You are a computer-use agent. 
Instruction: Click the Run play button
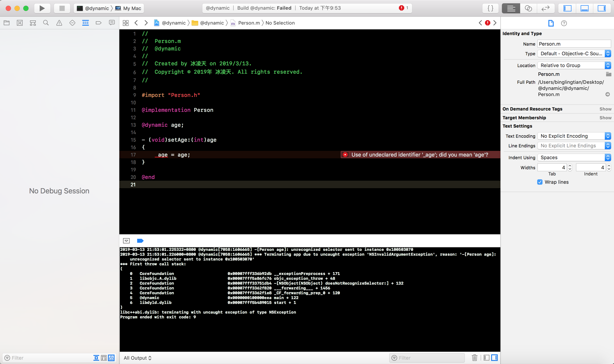42,8
